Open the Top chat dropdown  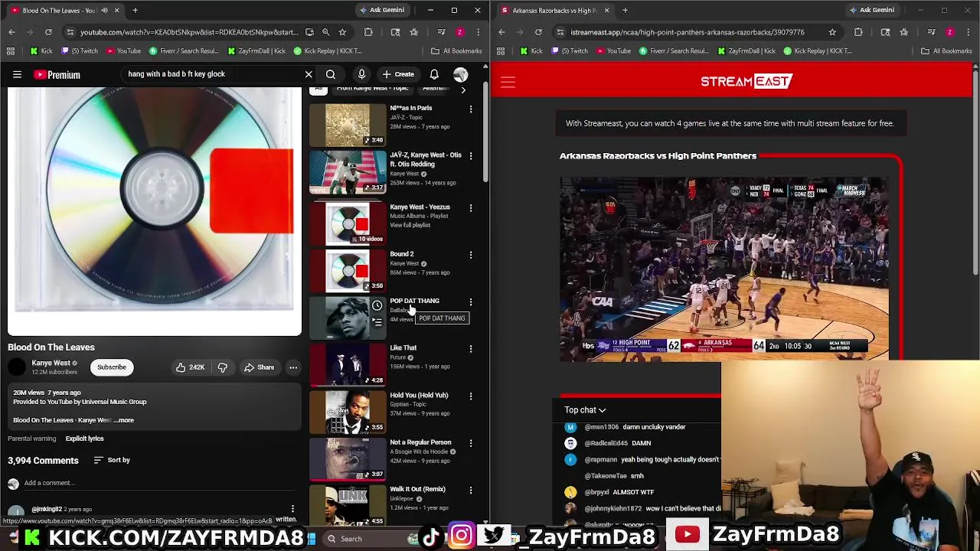585,410
